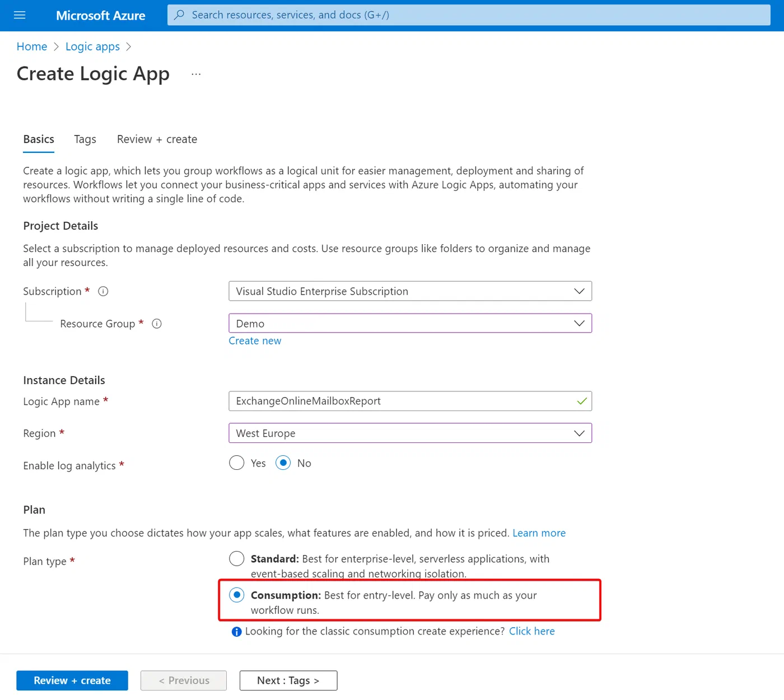The width and height of the screenshot is (784, 700).
Task: Switch to the Tags tab
Action: coord(85,139)
